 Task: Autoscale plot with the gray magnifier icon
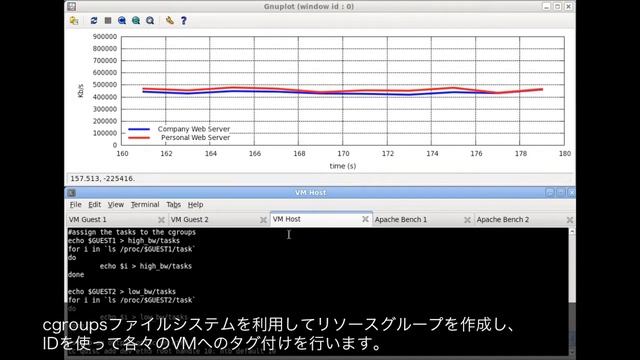[150, 20]
